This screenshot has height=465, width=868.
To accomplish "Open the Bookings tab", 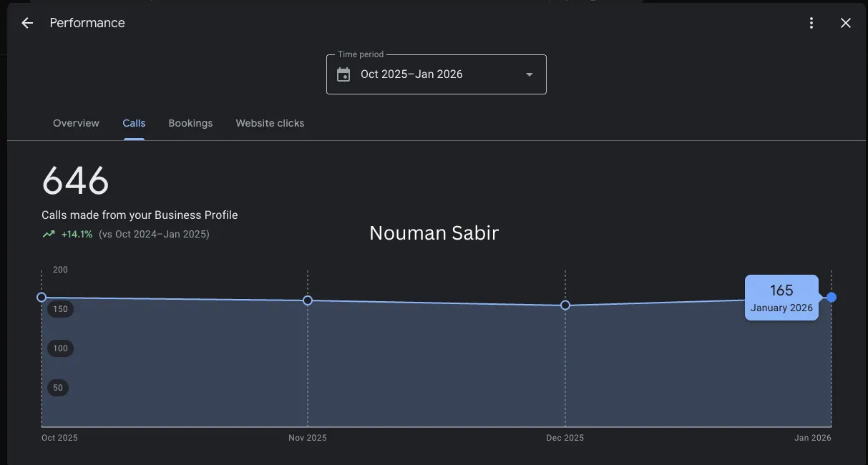I will pyautogui.click(x=190, y=123).
